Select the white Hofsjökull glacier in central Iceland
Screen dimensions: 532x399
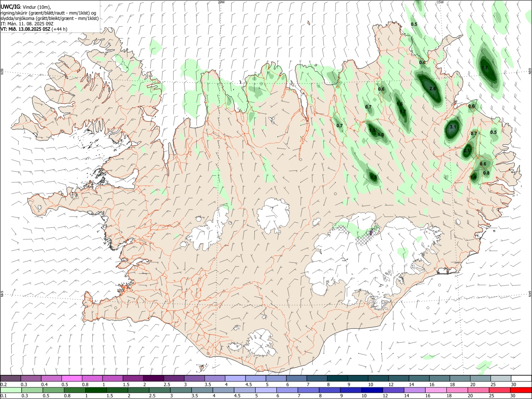point(273,215)
